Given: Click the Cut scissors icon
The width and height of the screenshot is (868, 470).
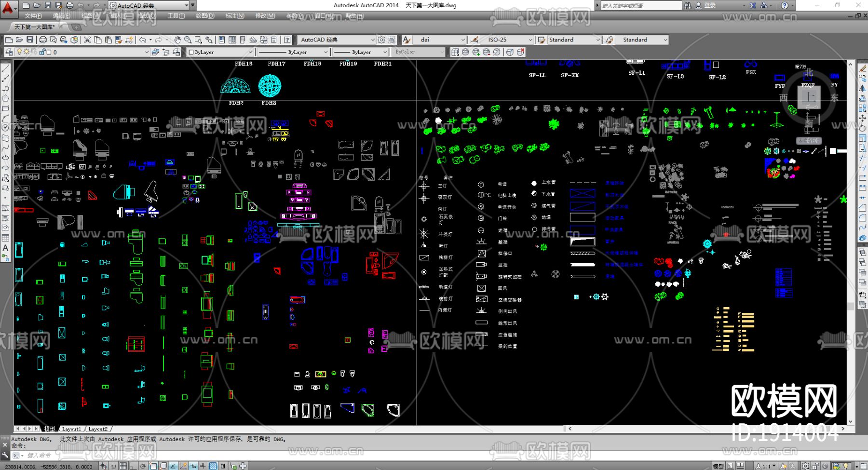Looking at the screenshot, I should coord(87,40).
